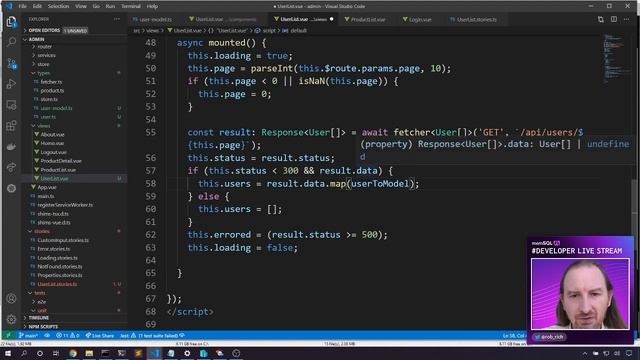Click the views breadcrumb segment
Screen dimensions: 640x360
click(x=152, y=30)
